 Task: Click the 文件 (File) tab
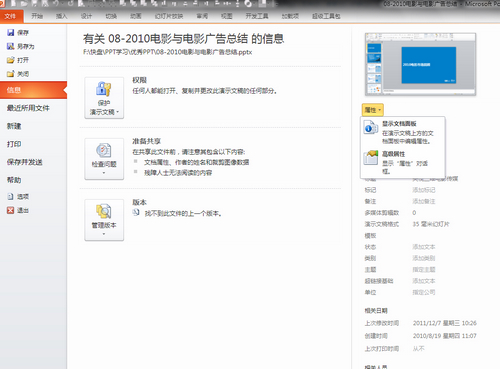(11, 16)
